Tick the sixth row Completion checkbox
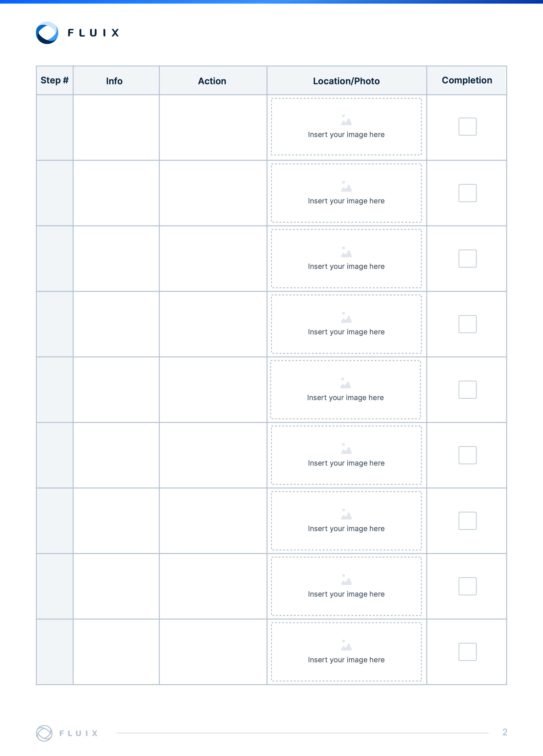 click(x=467, y=455)
